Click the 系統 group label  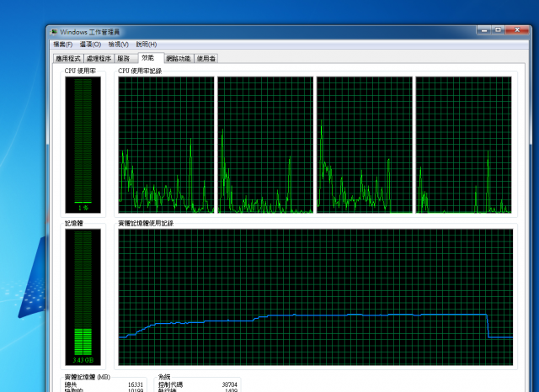point(164,377)
